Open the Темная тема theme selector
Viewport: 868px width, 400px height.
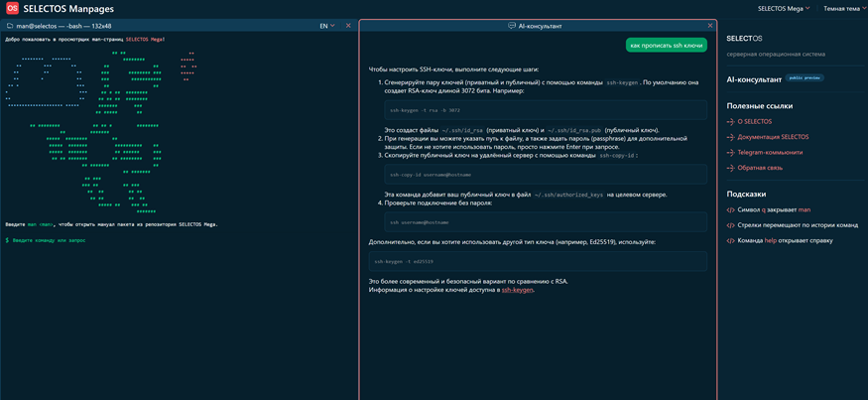(843, 8)
